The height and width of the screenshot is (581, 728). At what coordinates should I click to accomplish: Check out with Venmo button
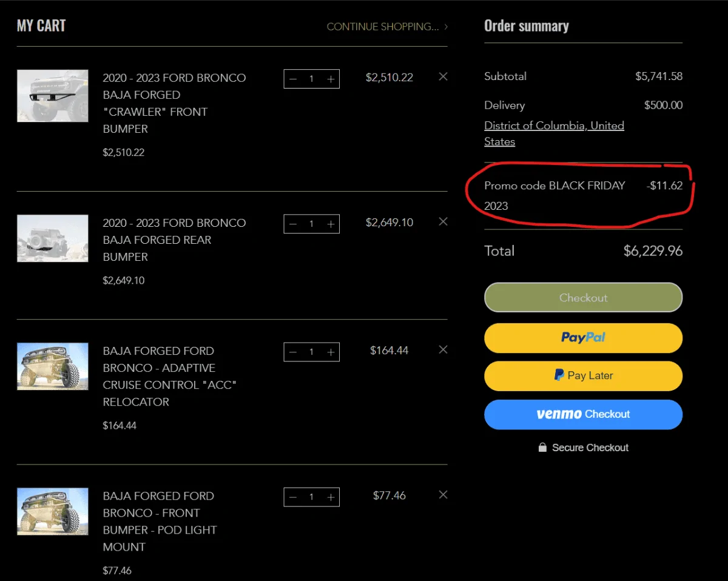pos(583,414)
